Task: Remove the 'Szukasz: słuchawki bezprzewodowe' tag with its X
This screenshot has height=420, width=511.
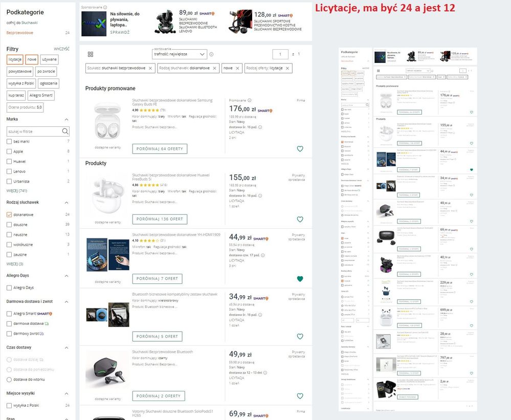Action: tap(150, 68)
